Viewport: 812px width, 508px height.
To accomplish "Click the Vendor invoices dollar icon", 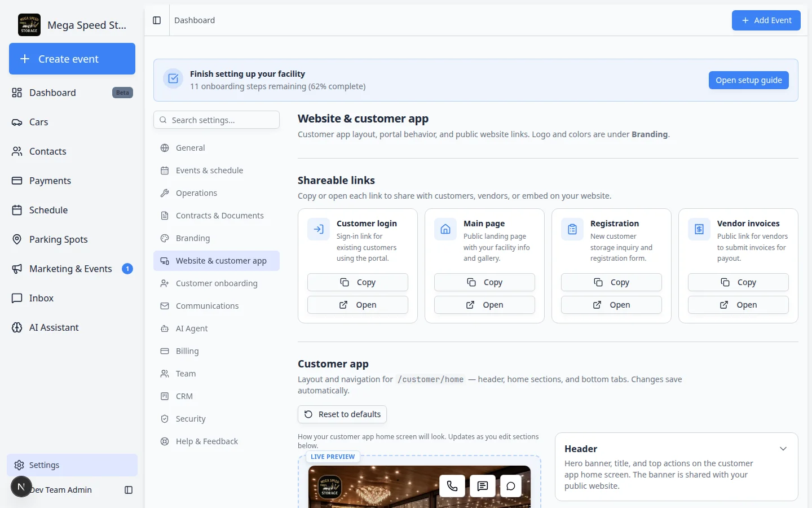I will click(x=699, y=229).
